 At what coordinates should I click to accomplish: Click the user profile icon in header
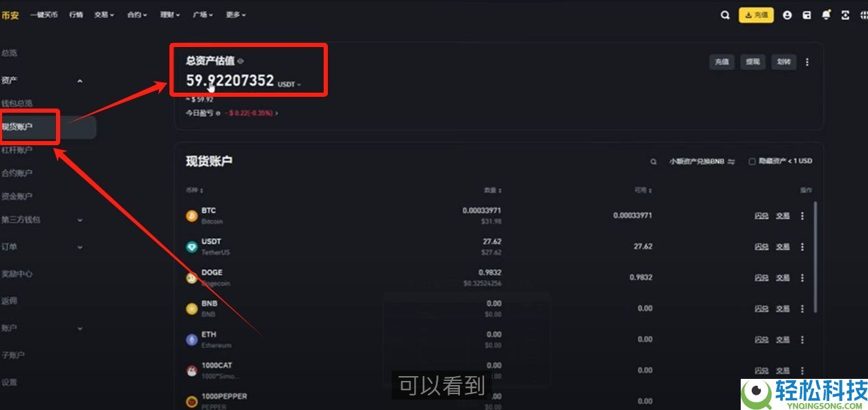coord(787,15)
